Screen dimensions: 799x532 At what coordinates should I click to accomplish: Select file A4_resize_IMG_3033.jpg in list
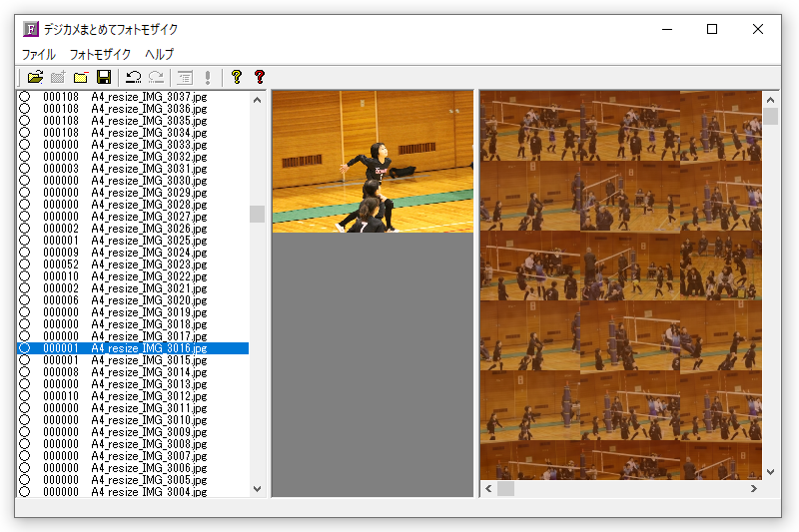click(x=149, y=145)
